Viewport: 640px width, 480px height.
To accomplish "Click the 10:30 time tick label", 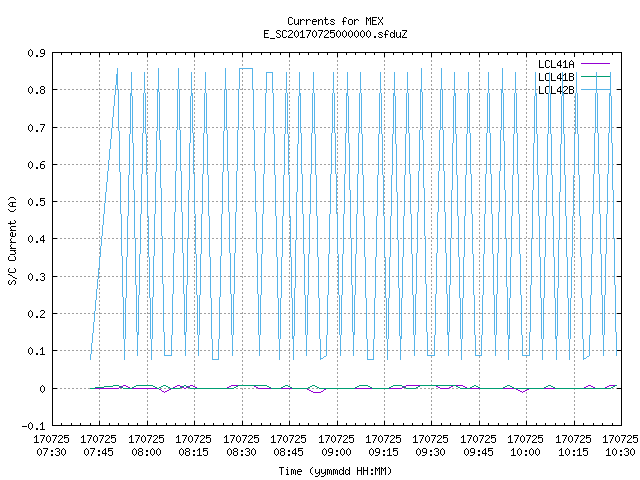I will (620, 453).
